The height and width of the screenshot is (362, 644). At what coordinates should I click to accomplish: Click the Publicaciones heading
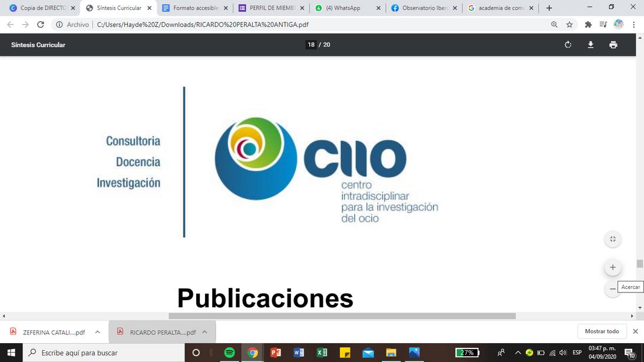pos(265,298)
